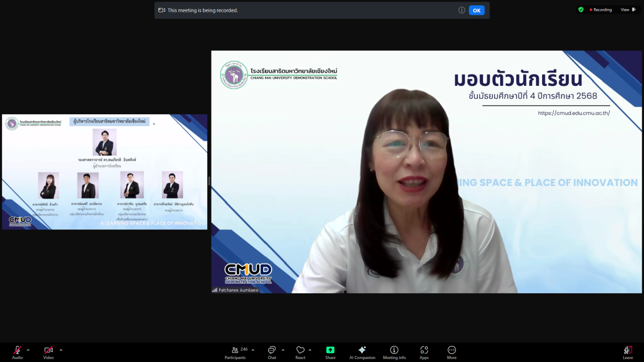Select the shared slide with school administrators
Image resolution: width=644 pixels, height=362 pixels.
pyautogui.click(x=105, y=172)
